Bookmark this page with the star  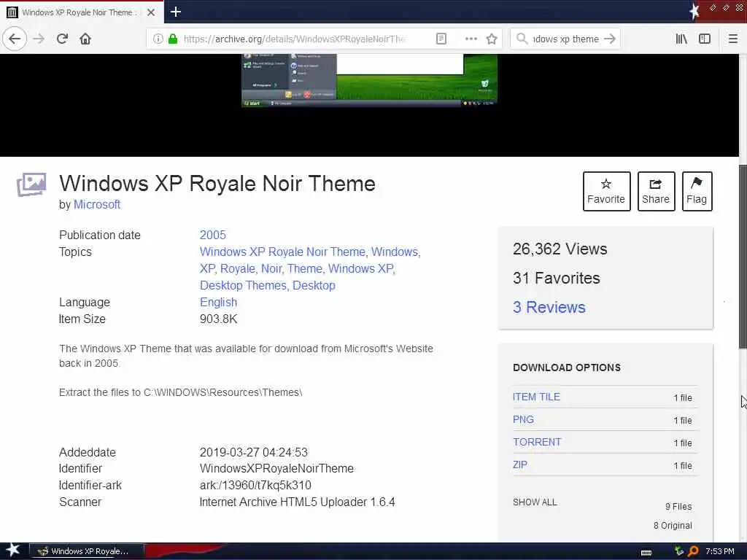click(x=492, y=39)
